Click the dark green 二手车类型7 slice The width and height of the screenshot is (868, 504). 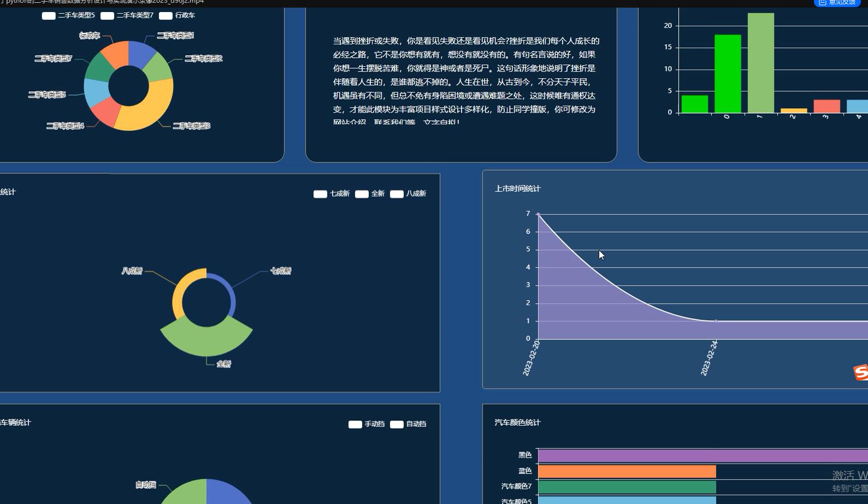(x=98, y=68)
